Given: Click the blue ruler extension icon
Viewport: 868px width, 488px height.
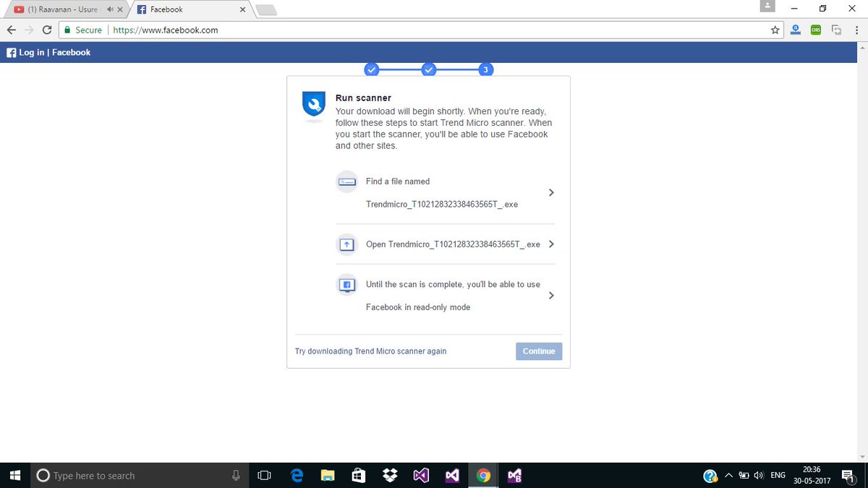Looking at the screenshot, I should pos(796,30).
